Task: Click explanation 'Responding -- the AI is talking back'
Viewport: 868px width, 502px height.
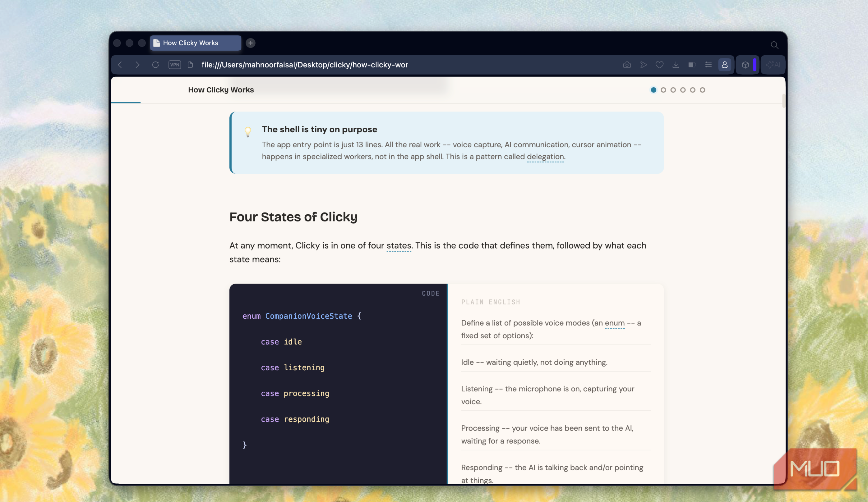Action: (552, 473)
